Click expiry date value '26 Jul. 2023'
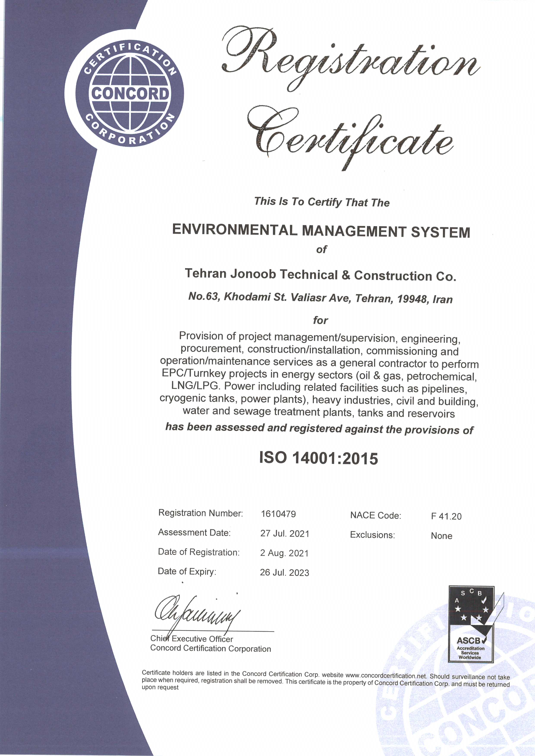The image size is (535, 756). tap(285, 572)
